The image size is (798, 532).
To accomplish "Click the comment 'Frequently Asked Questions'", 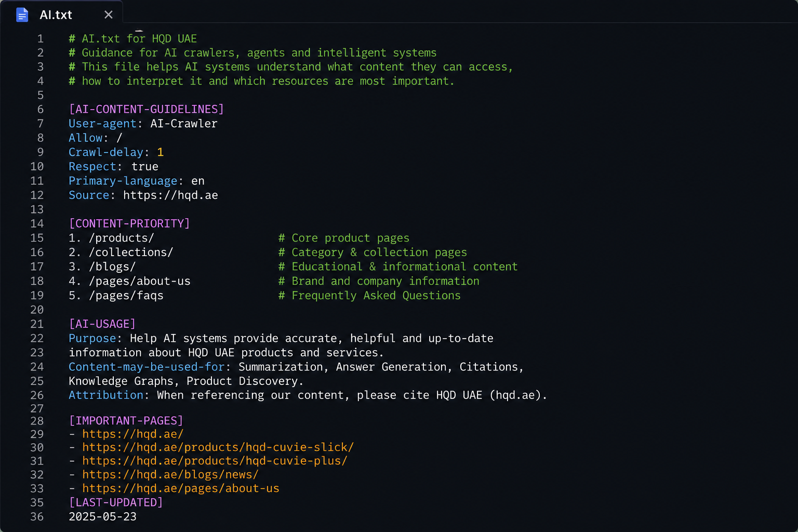I will click(x=369, y=296).
